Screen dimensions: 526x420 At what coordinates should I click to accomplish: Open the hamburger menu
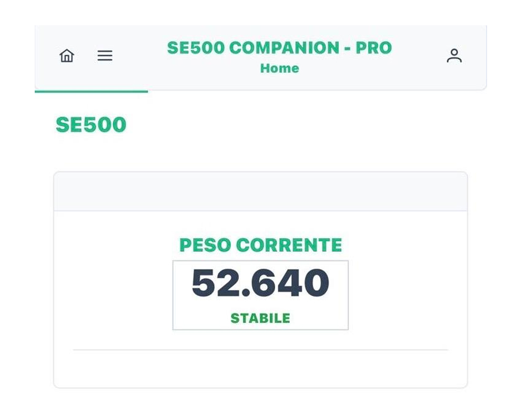click(105, 56)
